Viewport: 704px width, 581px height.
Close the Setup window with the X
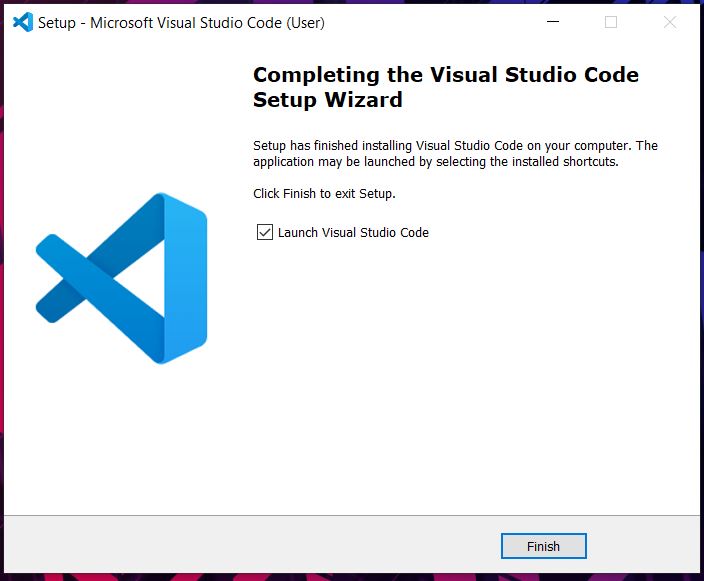coord(669,22)
